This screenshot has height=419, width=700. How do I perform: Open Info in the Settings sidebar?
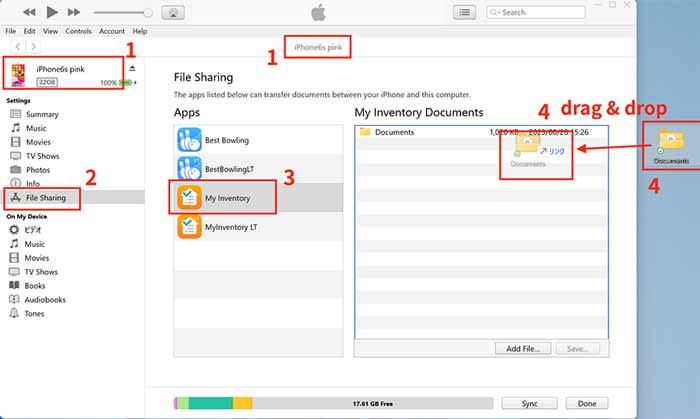coord(33,183)
